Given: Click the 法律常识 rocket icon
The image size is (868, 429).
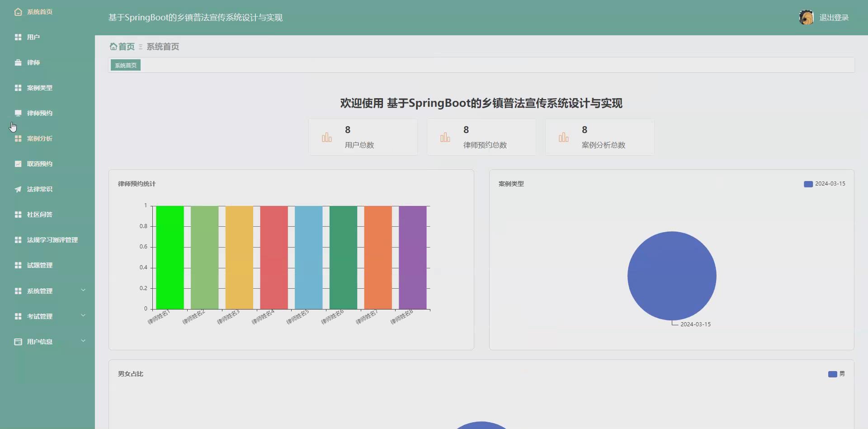Looking at the screenshot, I should coord(18,189).
